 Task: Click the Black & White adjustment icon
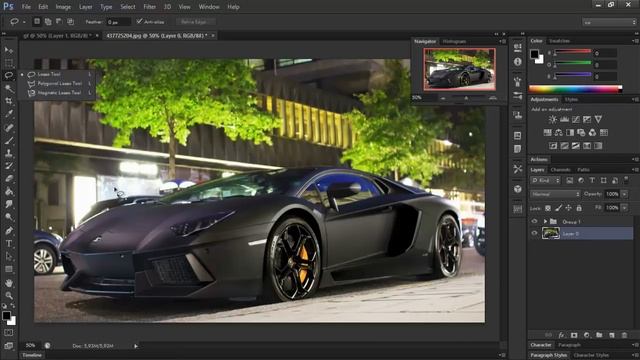570,132
